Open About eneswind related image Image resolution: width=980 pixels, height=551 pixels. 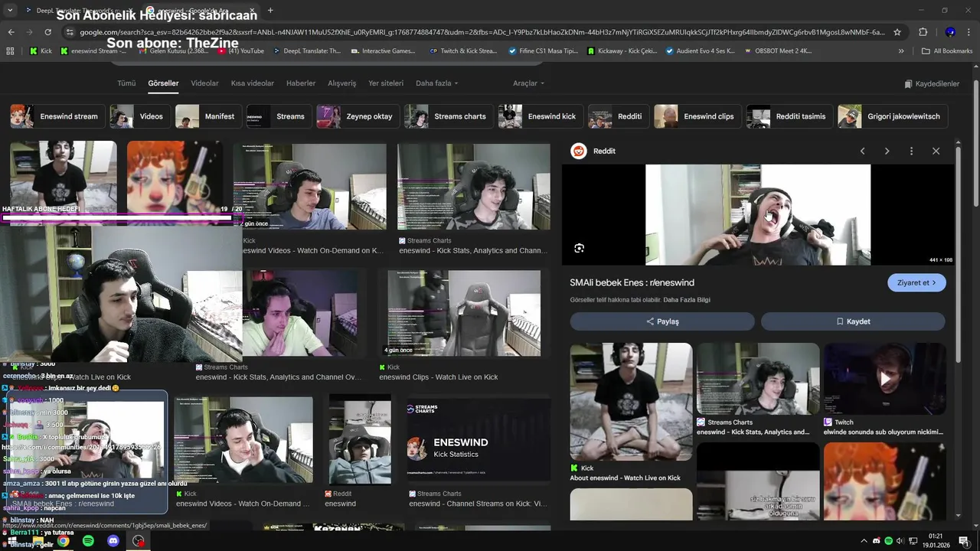(x=631, y=402)
